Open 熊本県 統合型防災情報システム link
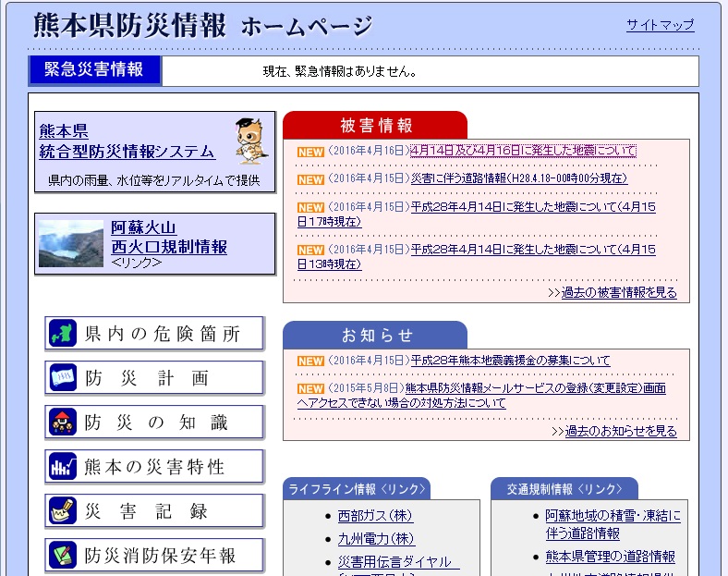 [127, 141]
